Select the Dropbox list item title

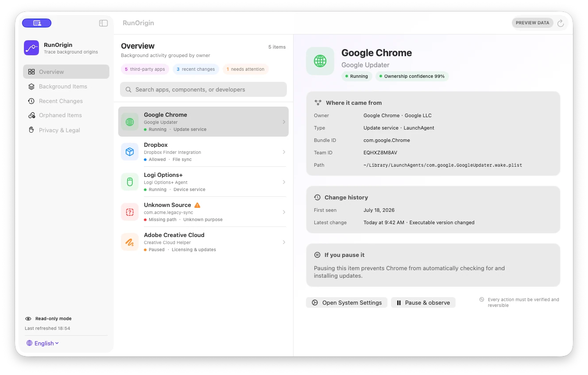tap(156, 145)
